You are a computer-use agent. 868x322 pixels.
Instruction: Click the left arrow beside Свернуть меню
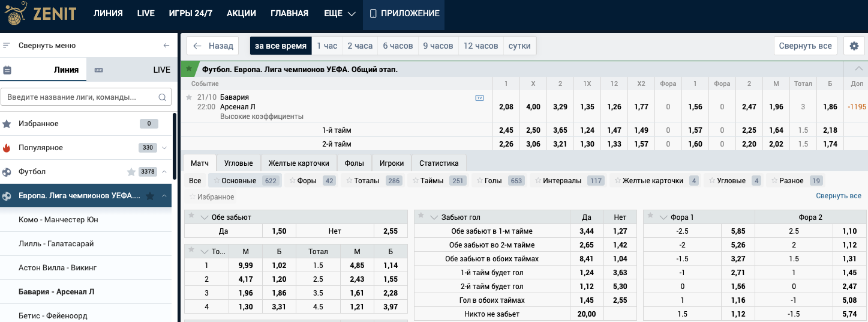coord(167,45)
